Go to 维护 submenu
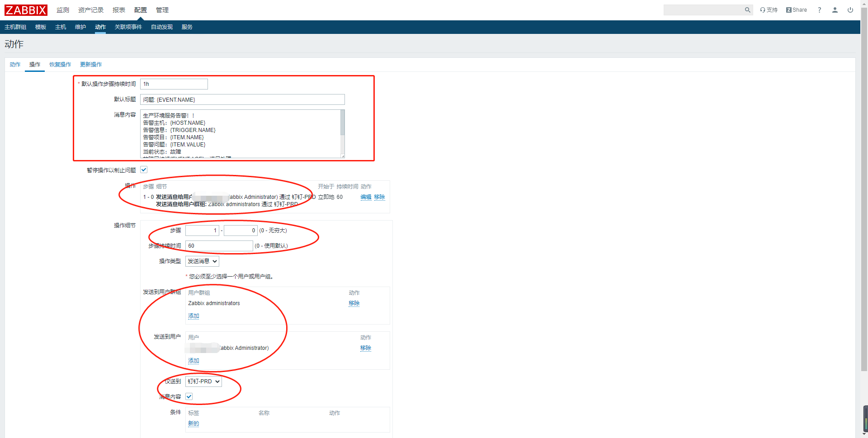 pyautogui.click(x=80, y=27)
